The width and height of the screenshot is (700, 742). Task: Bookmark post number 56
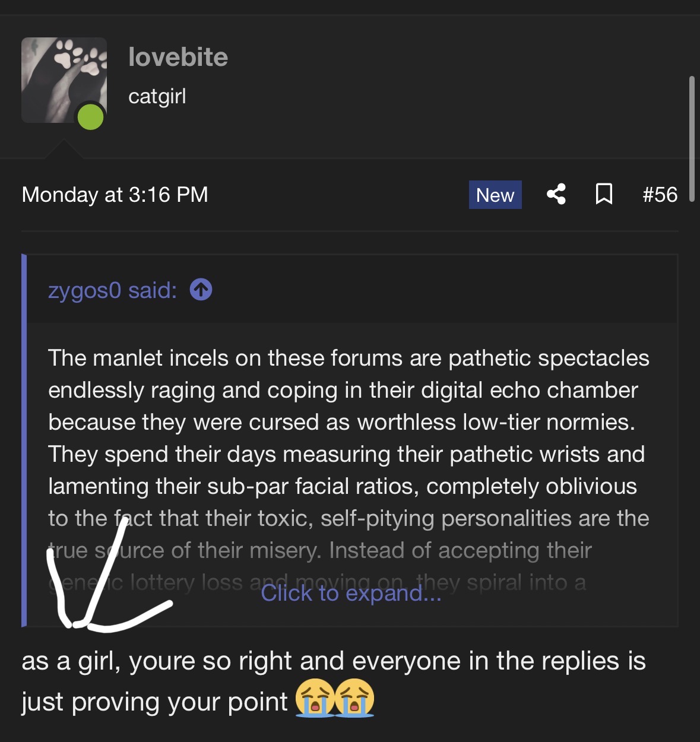tap(604, 194)
